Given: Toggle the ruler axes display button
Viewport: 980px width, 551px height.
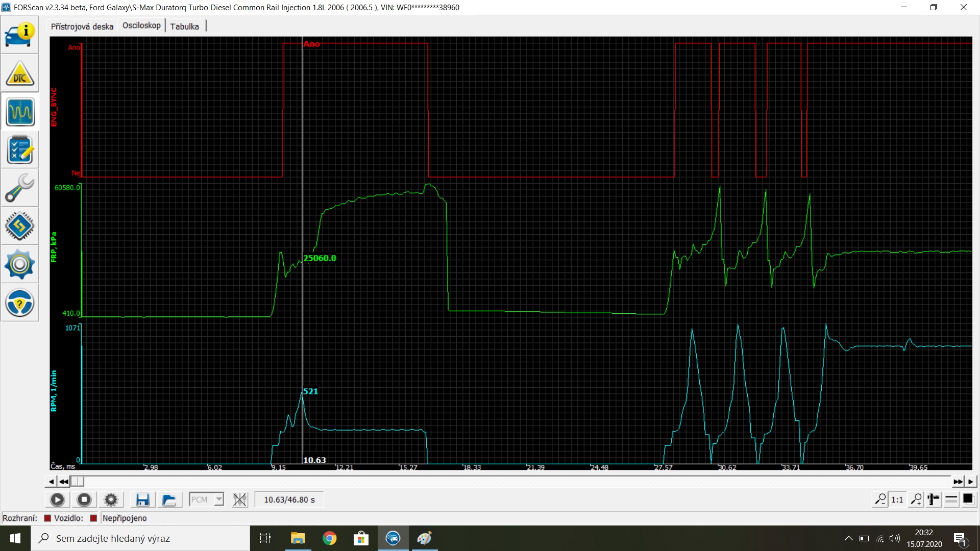Looking at the screenshot, I should 934,499.
